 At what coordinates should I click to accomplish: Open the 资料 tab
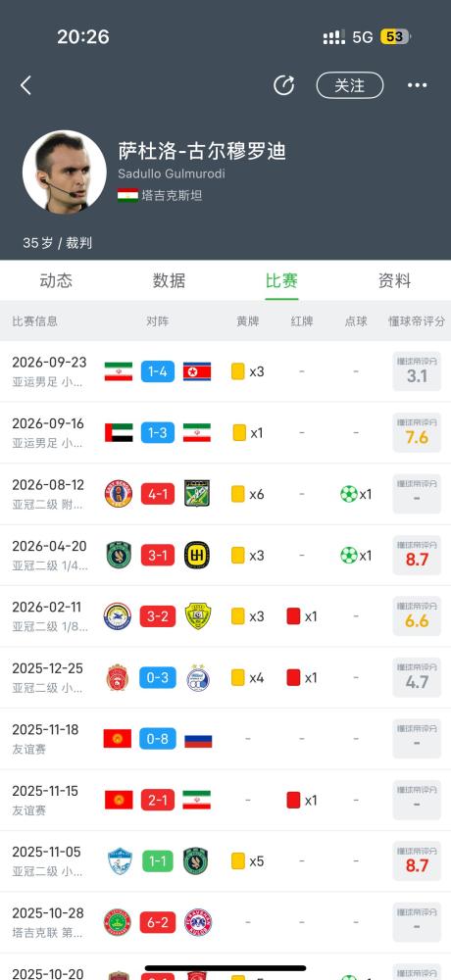[x=395, y=280]
